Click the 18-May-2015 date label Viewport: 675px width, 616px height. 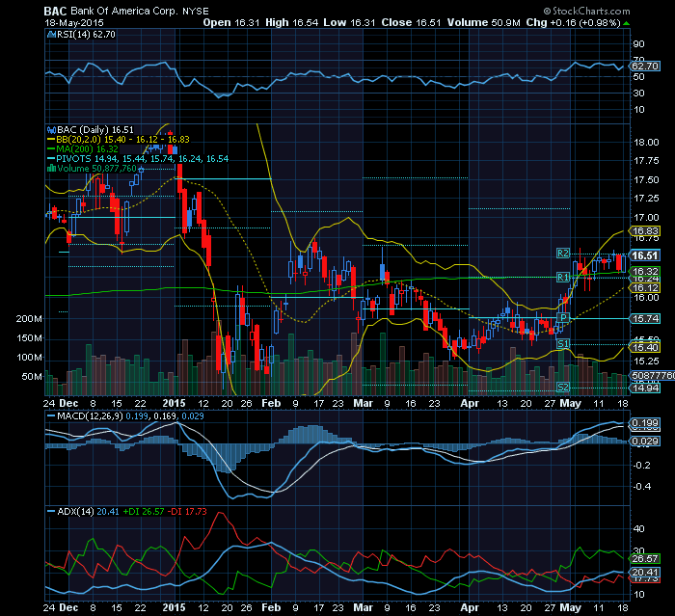click(74, 23)
